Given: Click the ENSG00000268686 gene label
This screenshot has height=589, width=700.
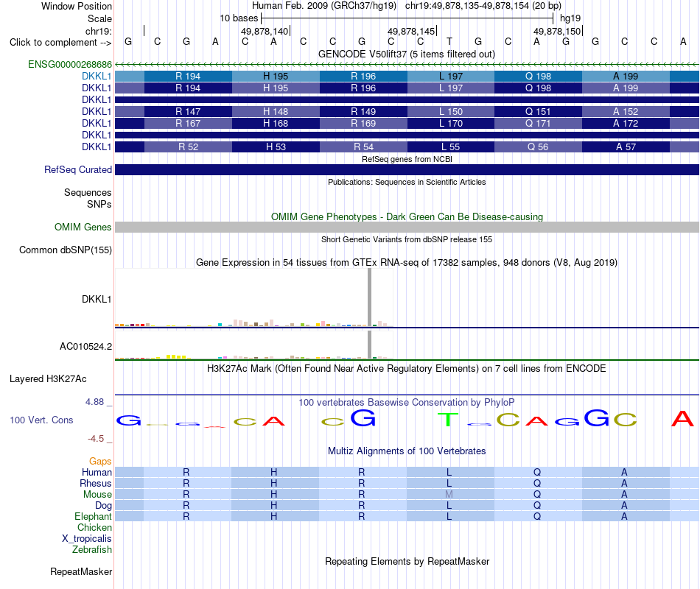Looking at the screenshot, I should click(70, 64).
